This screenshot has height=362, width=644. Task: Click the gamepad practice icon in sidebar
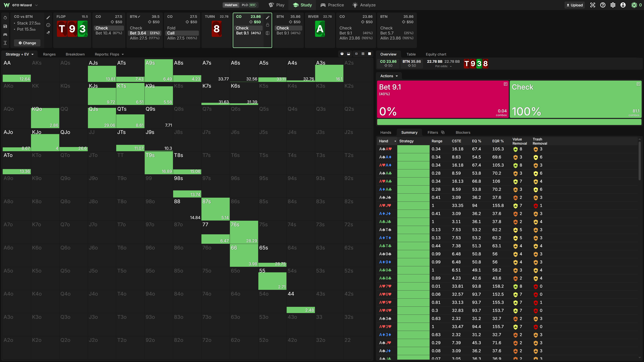[x=5, y=34]
